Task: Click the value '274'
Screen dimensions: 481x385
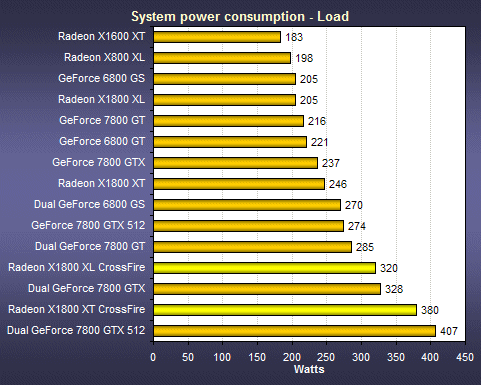Action: point(357,226)
